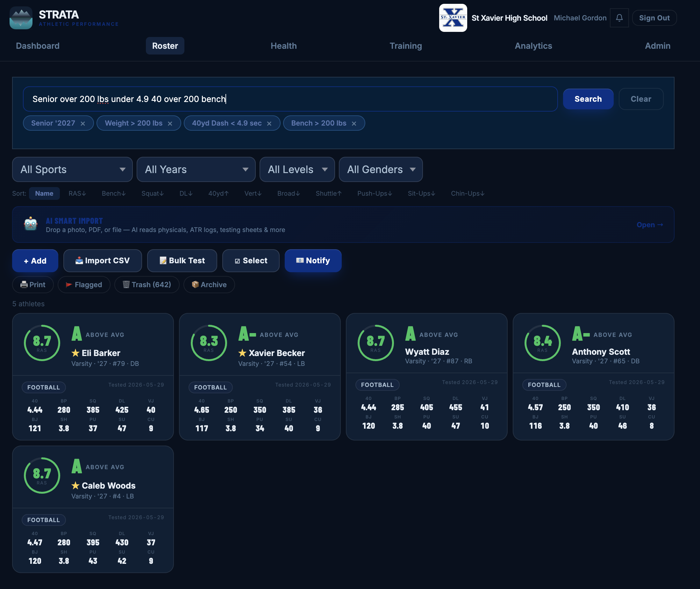Open the All Sports dropdown
This screenshot has height=589, width=700.
coord(72,170)
